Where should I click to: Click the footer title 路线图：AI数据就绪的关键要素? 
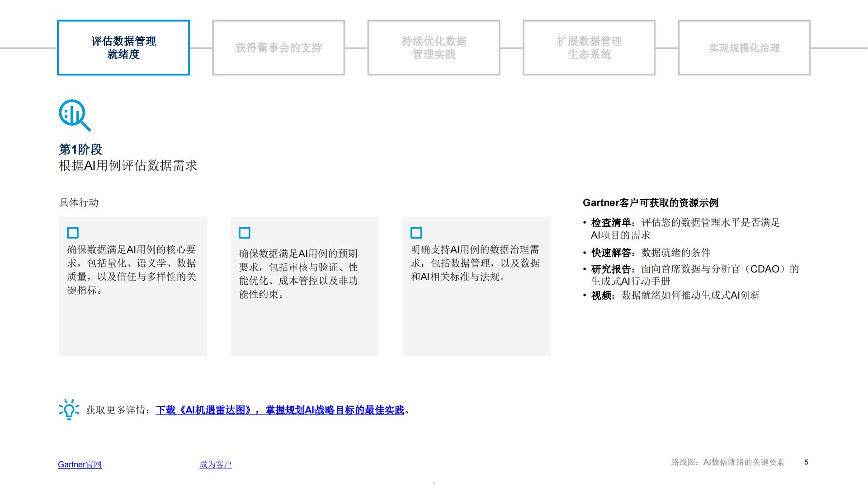(x=728, y=462)
